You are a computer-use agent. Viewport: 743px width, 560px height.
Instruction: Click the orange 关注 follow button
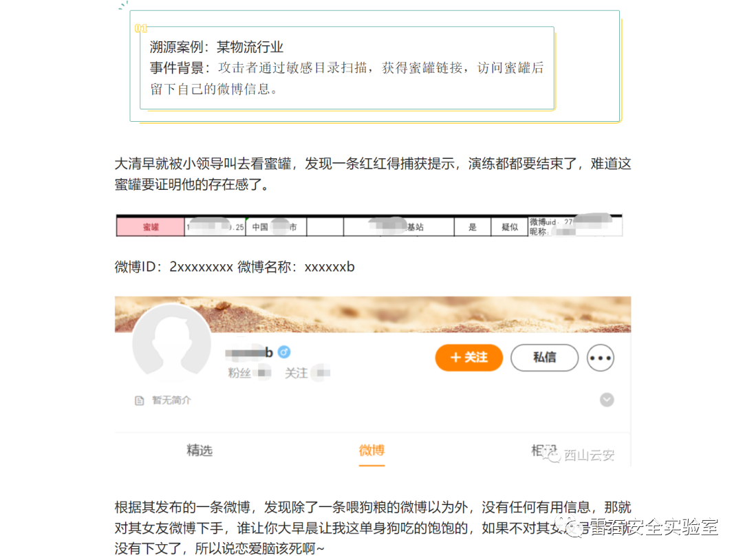(469, 357)
